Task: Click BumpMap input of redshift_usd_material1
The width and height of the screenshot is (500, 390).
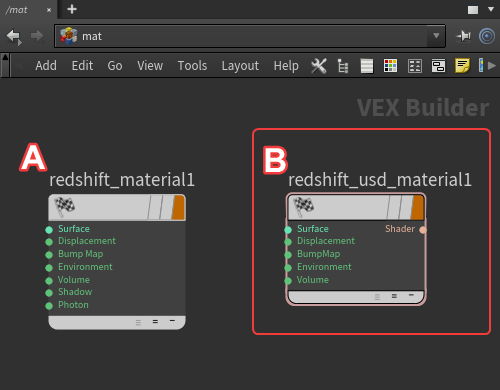Action: tap(288, 255)
